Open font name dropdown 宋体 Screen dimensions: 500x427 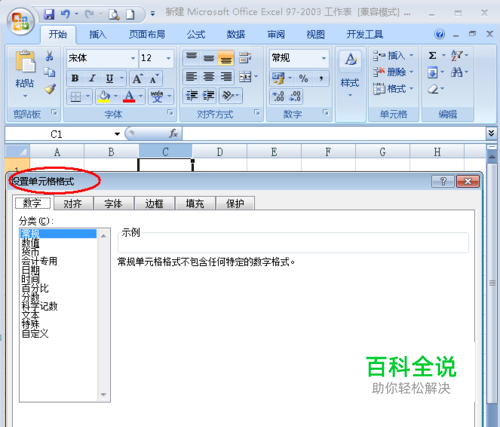pyautogui.click(x=133, y=58)
